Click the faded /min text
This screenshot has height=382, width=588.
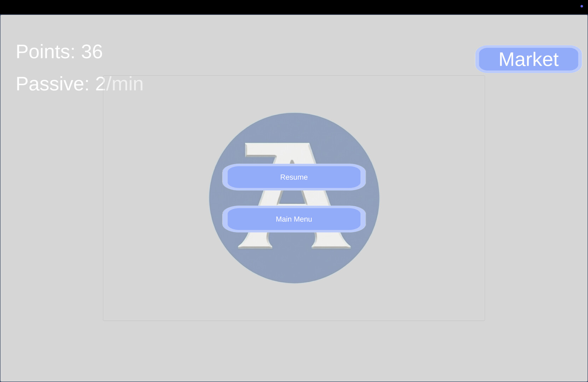coord(124,84)
